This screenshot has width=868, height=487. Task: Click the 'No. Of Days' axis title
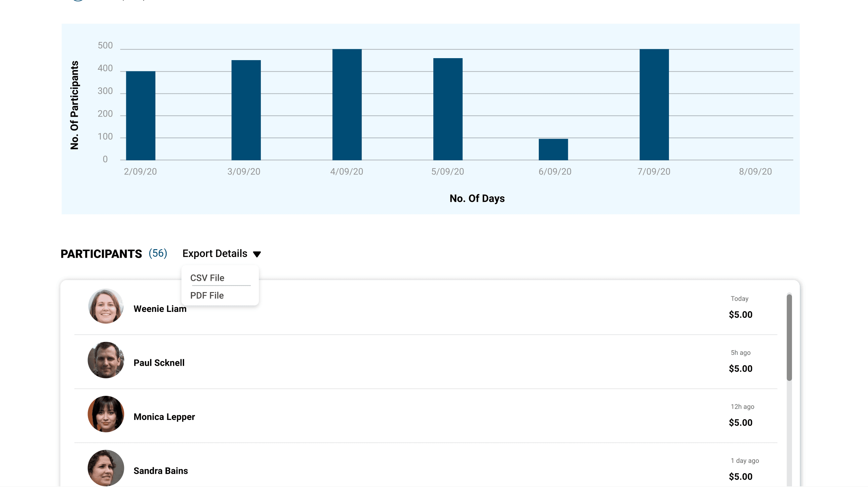(477, 198)
